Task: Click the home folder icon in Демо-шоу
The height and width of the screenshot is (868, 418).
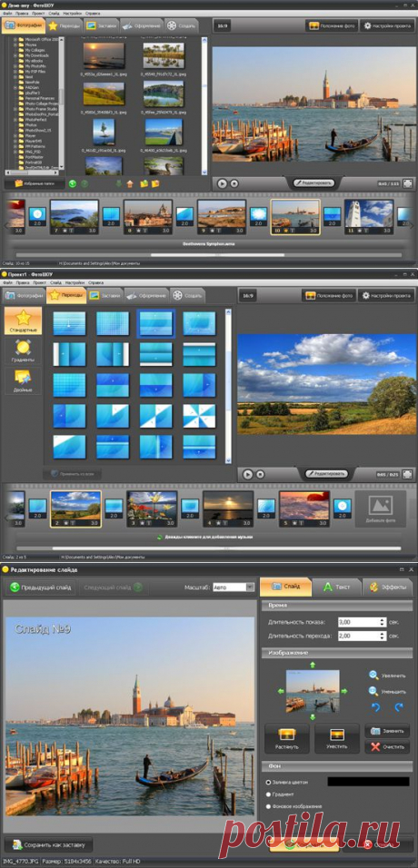Action: (x=130, y=183)
